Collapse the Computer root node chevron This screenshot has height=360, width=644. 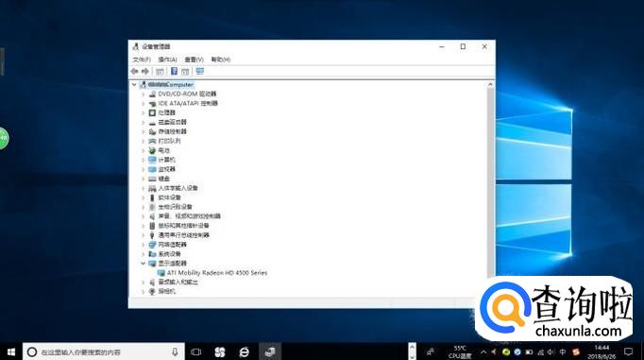click(134, 85)
